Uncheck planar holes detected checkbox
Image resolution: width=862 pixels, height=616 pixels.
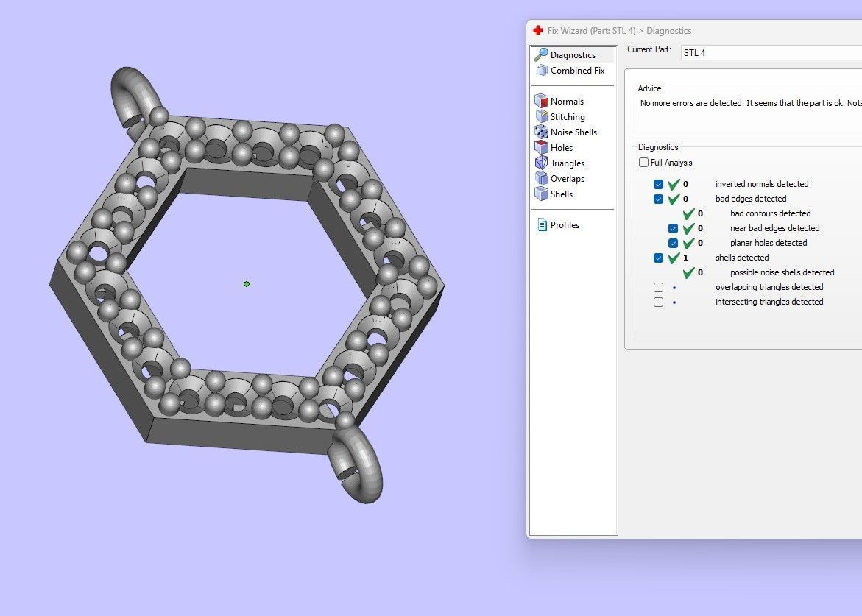click(x=673, y=243)
